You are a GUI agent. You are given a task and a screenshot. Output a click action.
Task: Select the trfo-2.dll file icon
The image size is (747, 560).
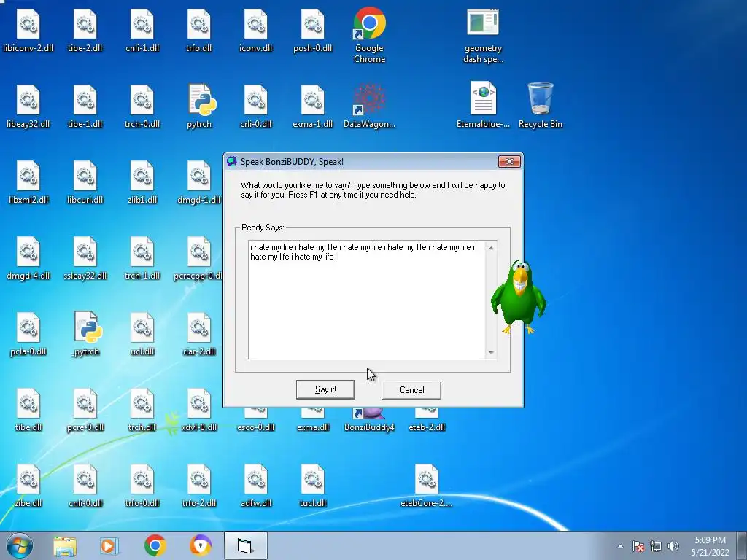199,485
